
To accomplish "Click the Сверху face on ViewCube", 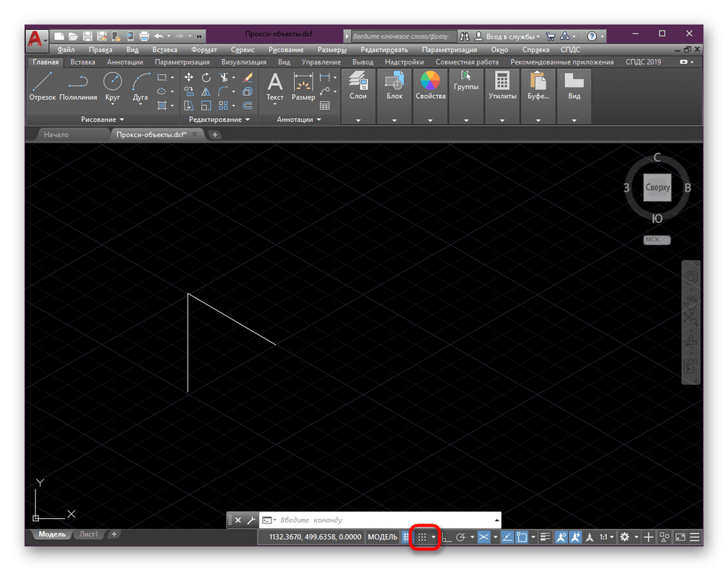I will (657, 188).
